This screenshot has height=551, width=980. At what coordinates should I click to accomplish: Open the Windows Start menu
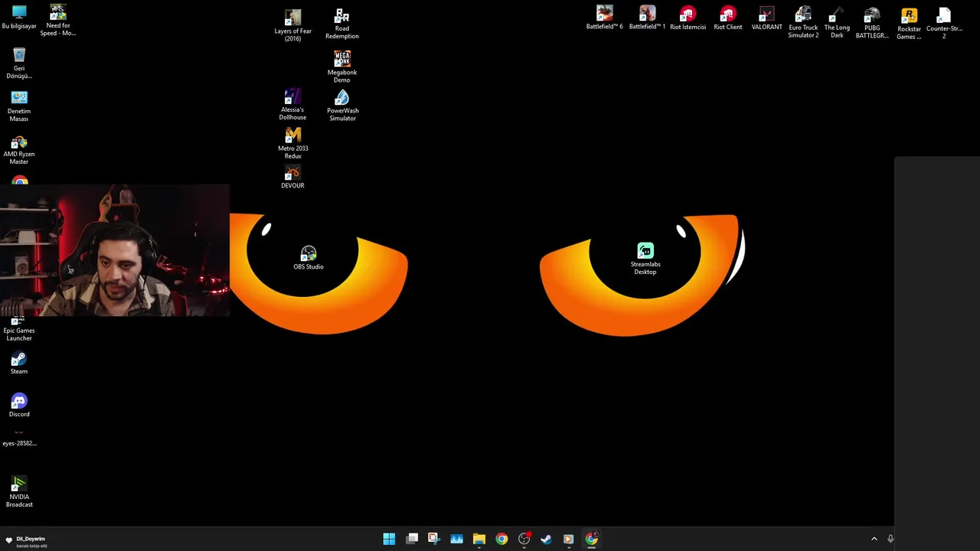point(389,539)
